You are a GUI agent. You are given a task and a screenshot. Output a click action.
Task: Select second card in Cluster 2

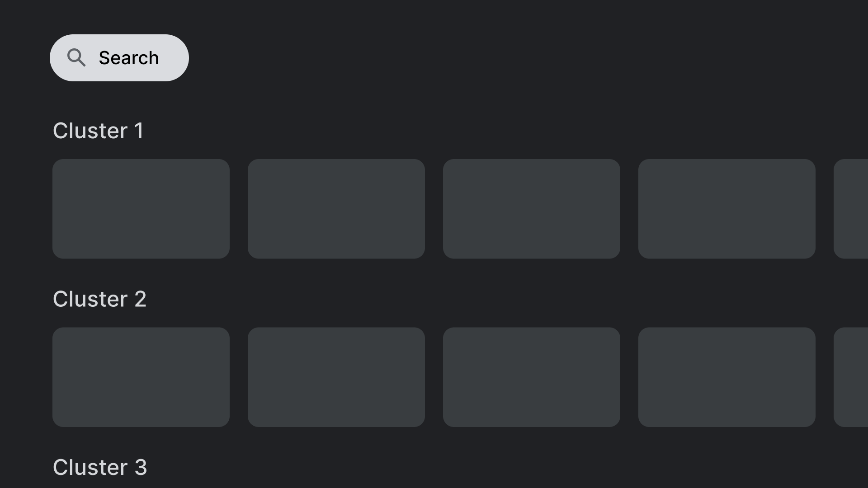(x=336, y=376)
